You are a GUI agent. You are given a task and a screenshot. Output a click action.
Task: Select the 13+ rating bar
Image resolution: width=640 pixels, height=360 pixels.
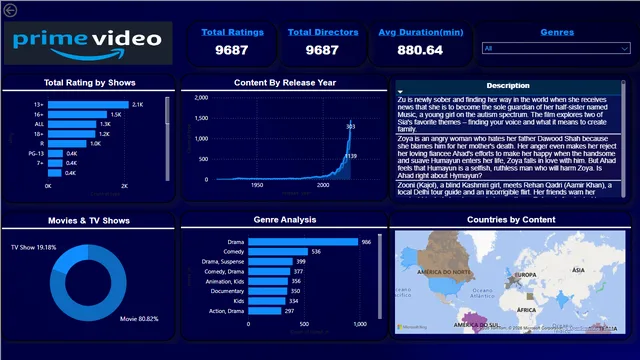tap(88, 105)
